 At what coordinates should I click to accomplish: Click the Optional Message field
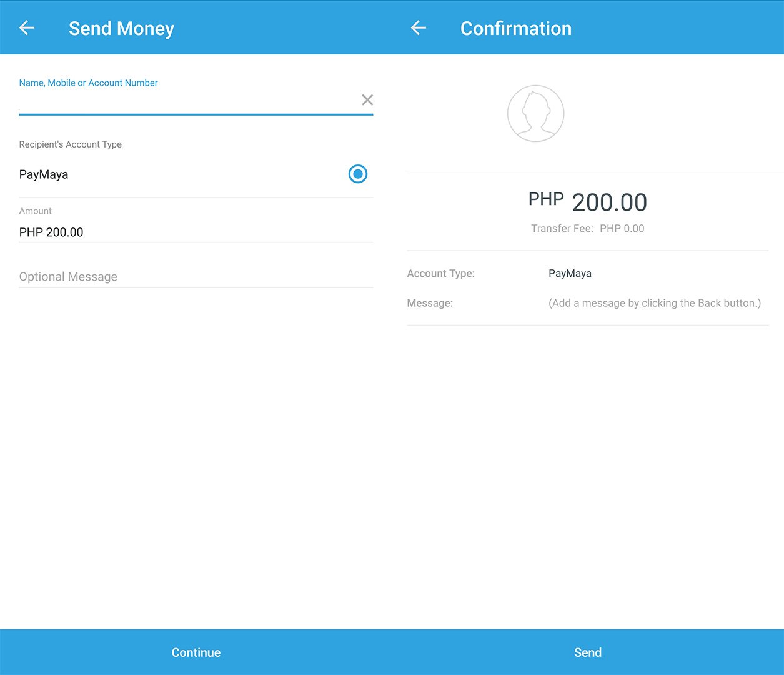click(196, 277)
